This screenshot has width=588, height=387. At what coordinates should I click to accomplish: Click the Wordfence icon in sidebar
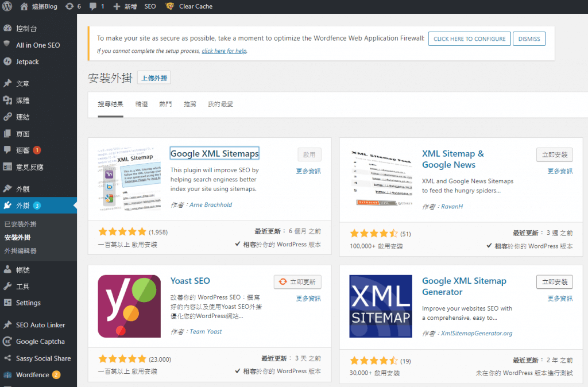[7, 374]
